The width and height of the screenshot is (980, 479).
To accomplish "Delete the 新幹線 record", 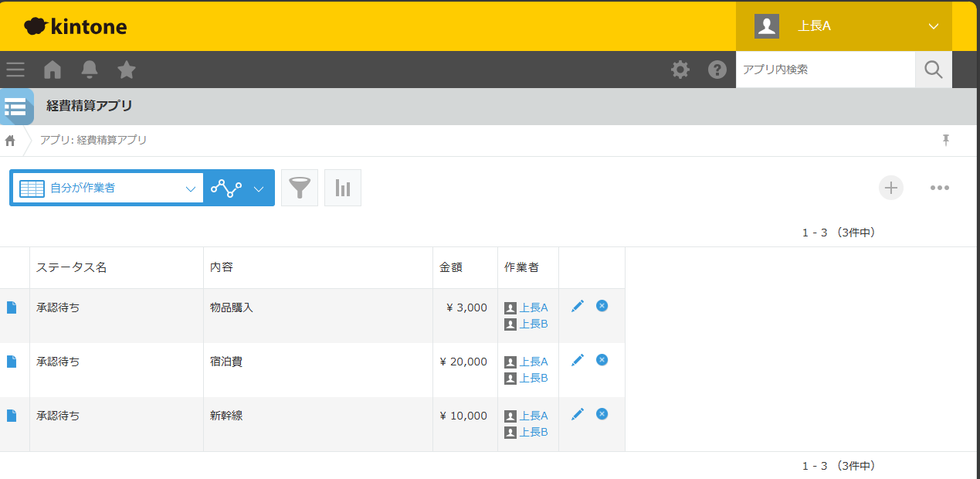I will (602, 414).
